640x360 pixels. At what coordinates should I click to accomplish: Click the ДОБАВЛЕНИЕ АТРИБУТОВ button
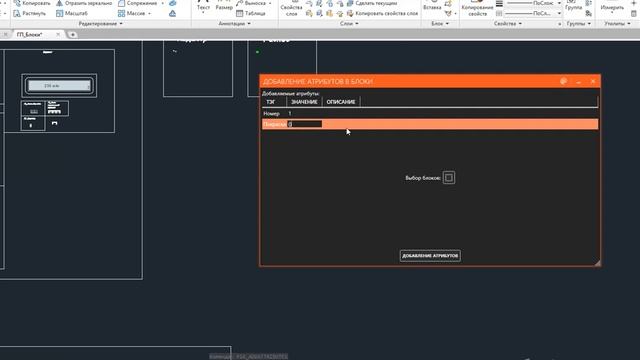click(x=430, y=256)
